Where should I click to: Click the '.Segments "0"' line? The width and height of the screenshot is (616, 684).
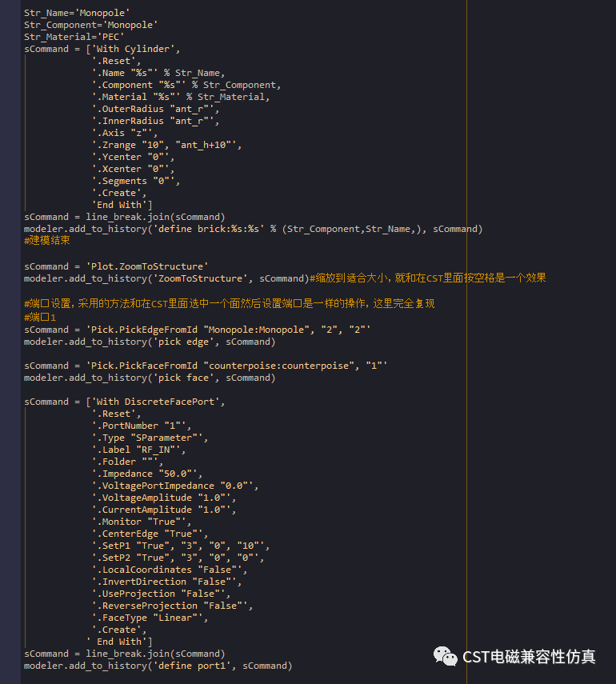136,181
